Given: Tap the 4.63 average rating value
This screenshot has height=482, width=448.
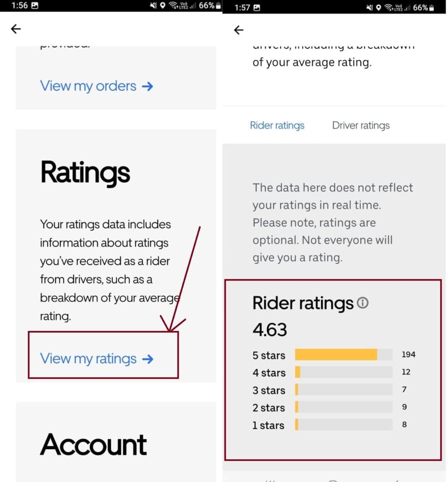Looking at the screenshot, I should (270, 330).
